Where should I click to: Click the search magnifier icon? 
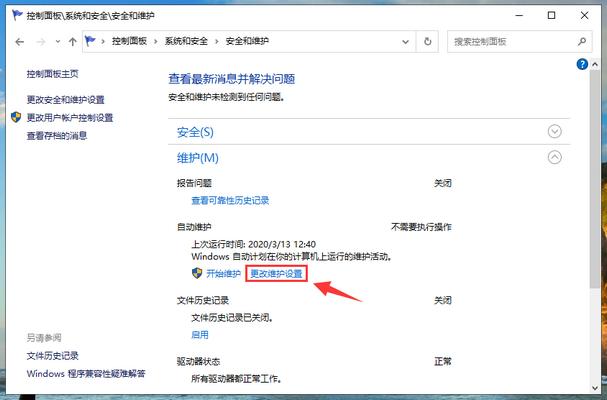pyautogui.click(x=581, y=41)
